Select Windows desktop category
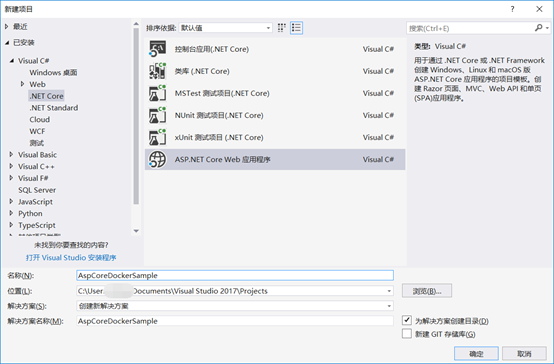 coord(53,72)
